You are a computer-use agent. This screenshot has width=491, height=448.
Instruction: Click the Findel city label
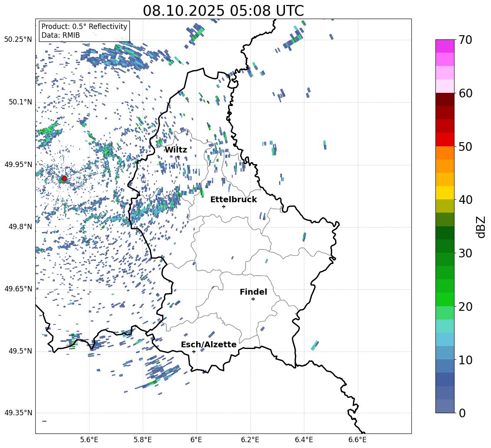click(x=253, y=292)
